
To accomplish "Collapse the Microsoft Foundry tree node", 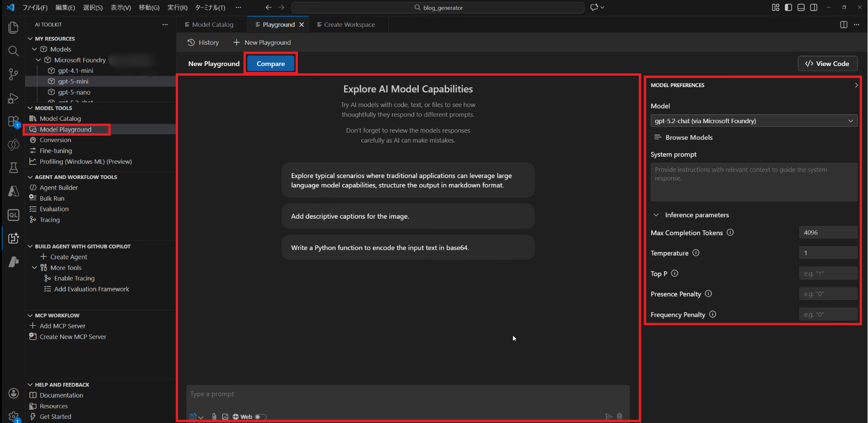I will (38, 60).
